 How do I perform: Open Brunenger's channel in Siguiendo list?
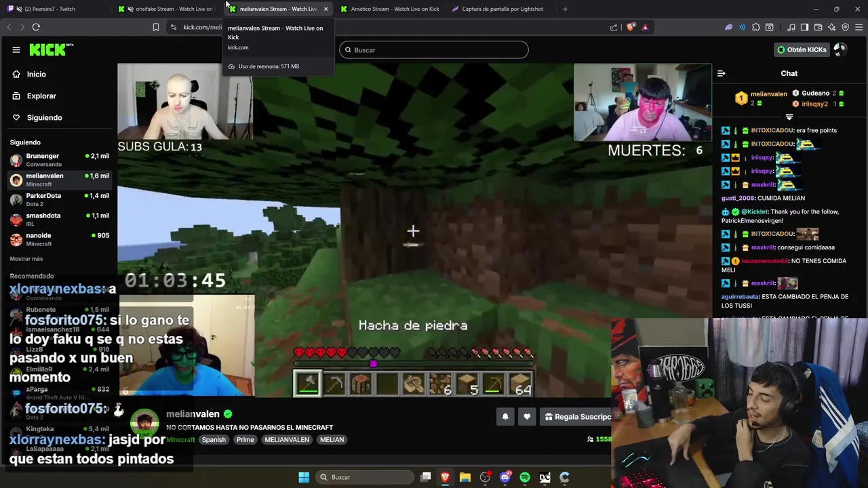[59, 160]
